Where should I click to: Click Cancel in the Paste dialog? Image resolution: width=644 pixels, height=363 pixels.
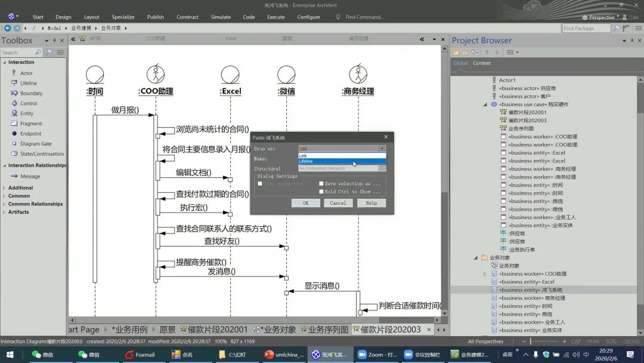[x=338, y=203]
